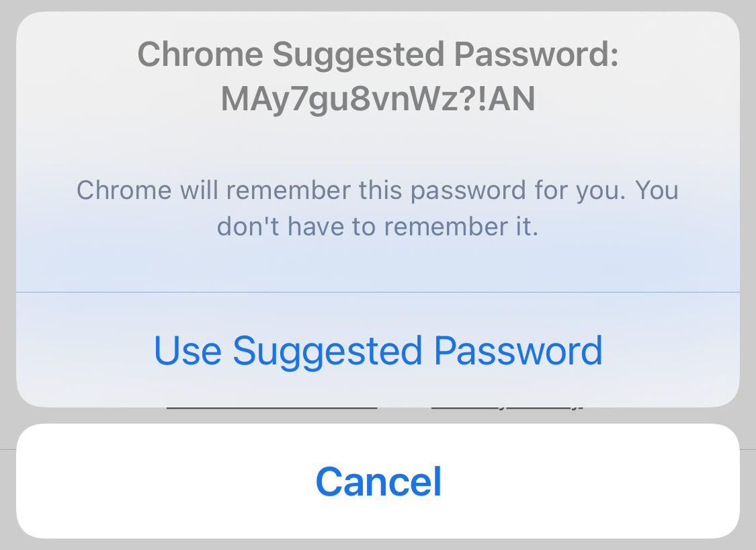Tap the dimmed background above the sheet
This screenshot has width=756, height=550.
pos(378,5)
